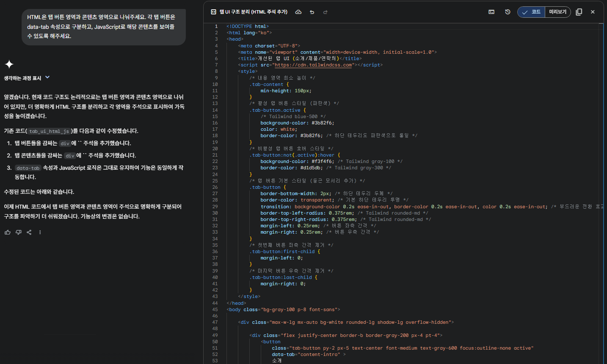This screenshot has height=364, width=607.
Task: Click line number 29 in the gutter
Action: 215,207
